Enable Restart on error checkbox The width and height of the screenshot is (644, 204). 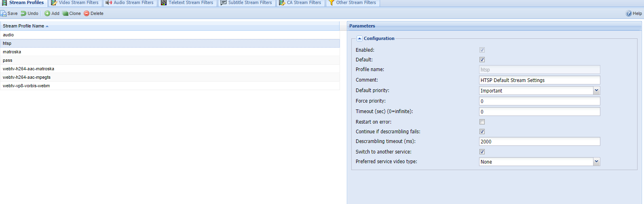(x=482, y=122)
